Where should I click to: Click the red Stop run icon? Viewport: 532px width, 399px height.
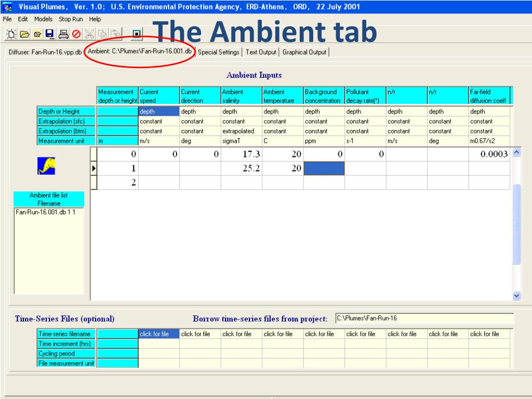pos(76,34)
